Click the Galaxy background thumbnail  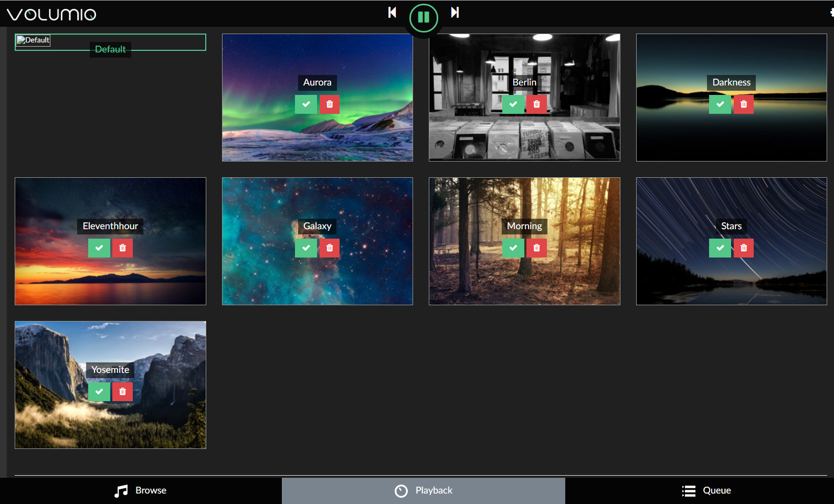[x=318, y=241]
